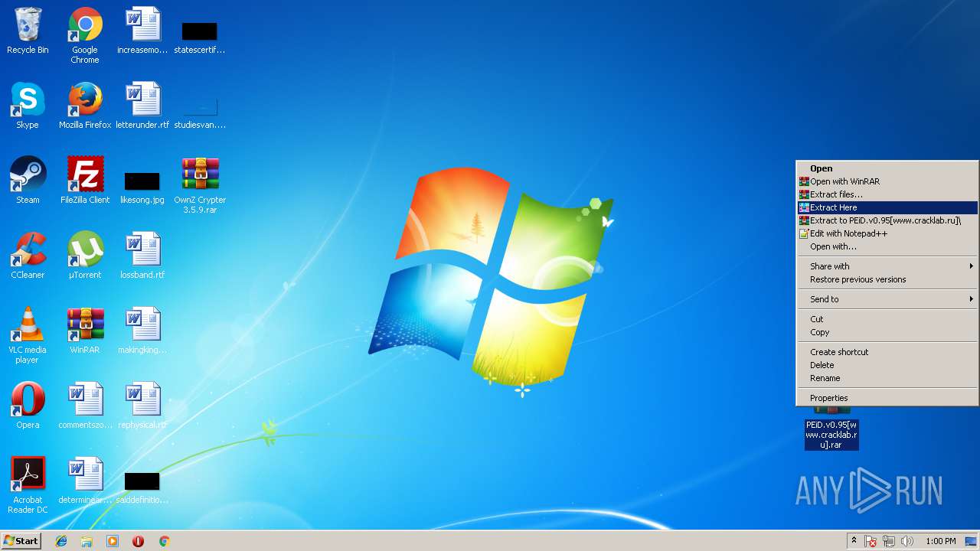This screenshot has width=980, height=551.
Task: Open Internet Explorer from the taskbar
Action: [x=61, y=541]
